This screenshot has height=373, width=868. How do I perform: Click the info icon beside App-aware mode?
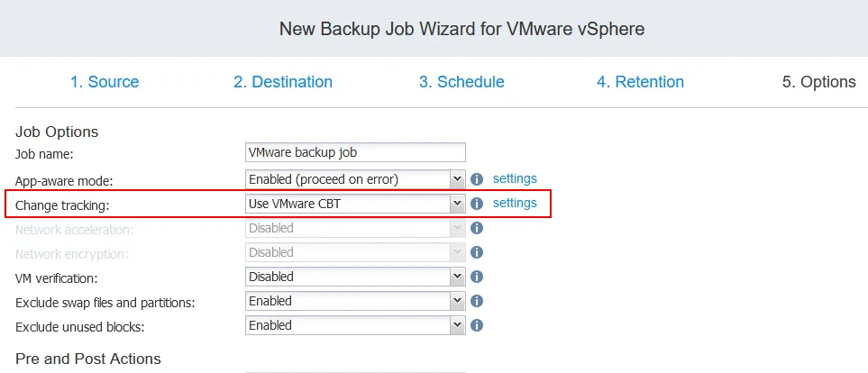pyautogui.click(x=478, y=179)
